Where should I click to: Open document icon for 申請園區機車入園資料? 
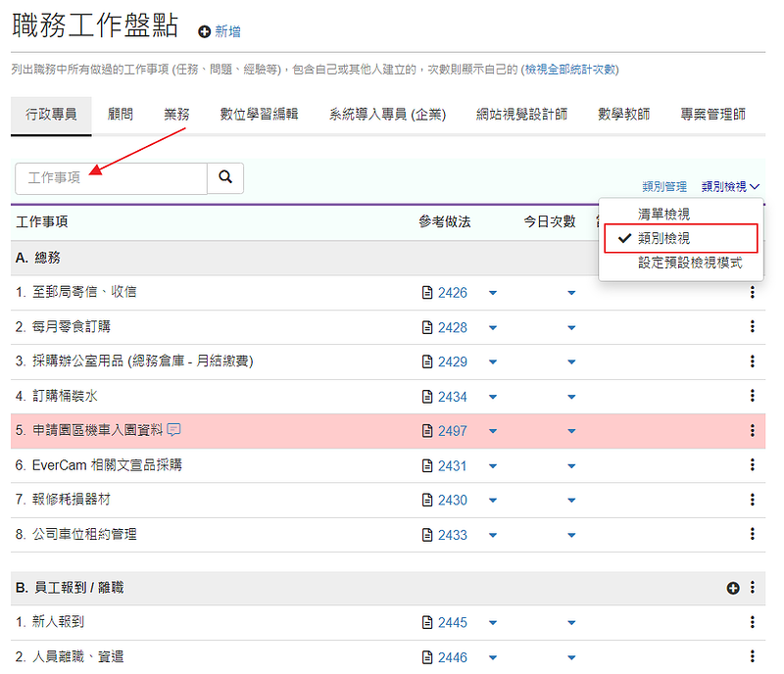427,430
